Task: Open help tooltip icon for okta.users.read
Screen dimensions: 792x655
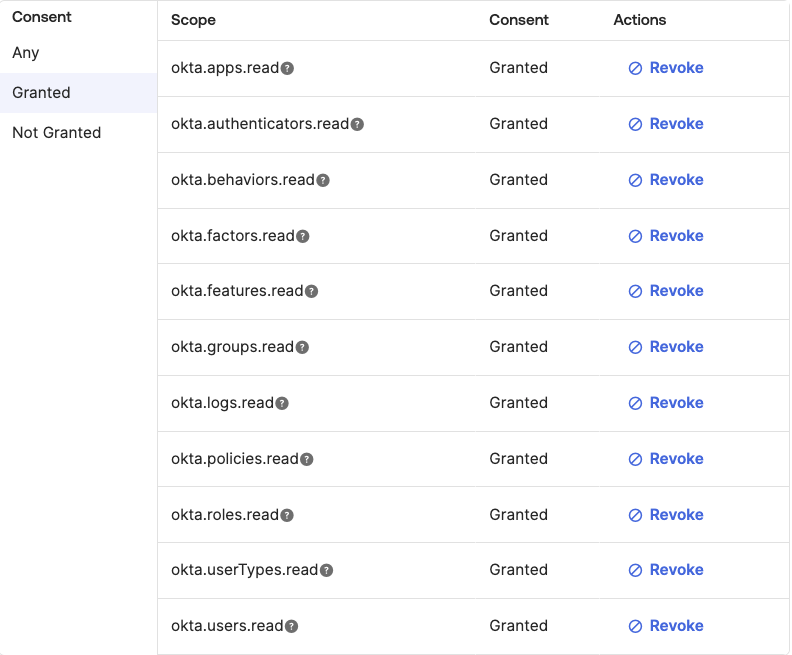Action: pyautogui.click(x=291, y=626)
